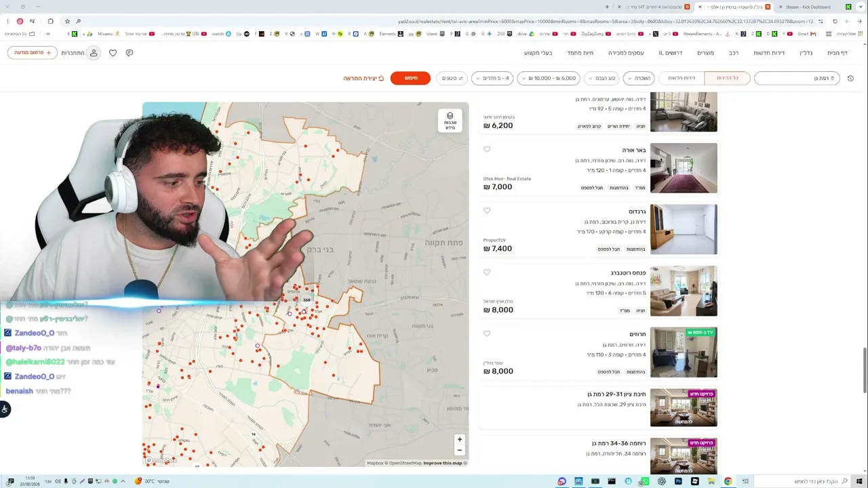
Task: Click the map layers 'שכבות מידע' icon
Action: [x=450, y=121]
